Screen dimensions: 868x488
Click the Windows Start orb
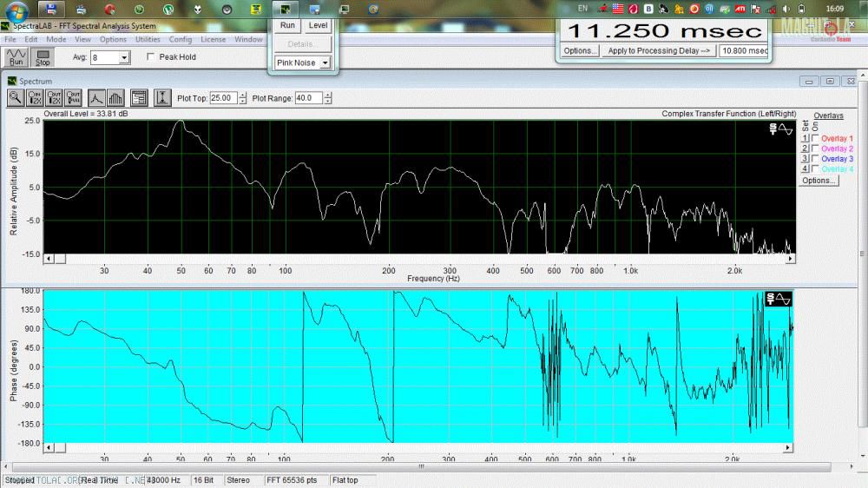click(x=16, y=11)
